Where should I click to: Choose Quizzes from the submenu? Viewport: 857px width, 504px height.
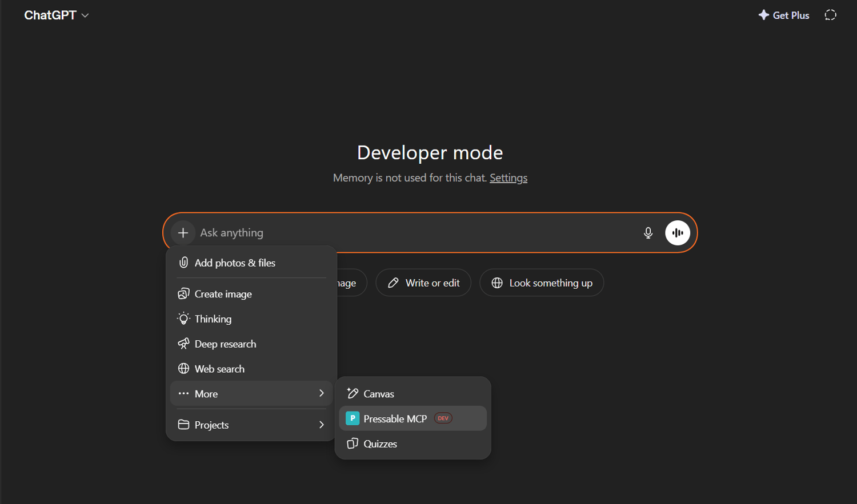[x=413, y=443]
